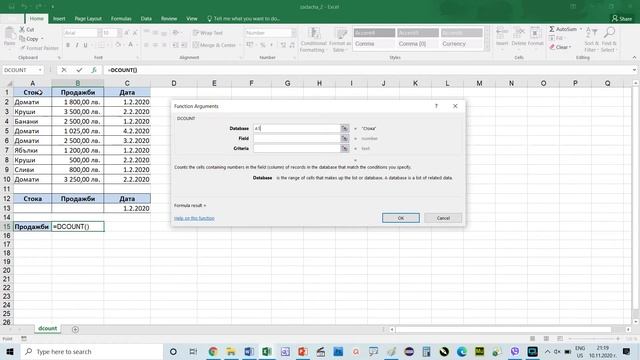640x360 pixels.
Task: Collapse the Field range selector button
Action: pyautogui.click(x=345, y=138)
